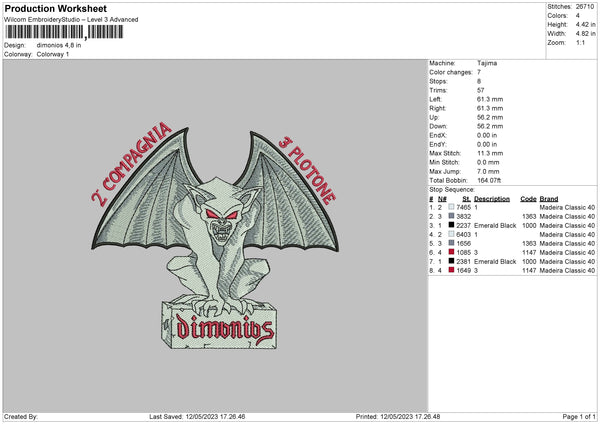Click the "Colorway 1" value

coord(53,54)
